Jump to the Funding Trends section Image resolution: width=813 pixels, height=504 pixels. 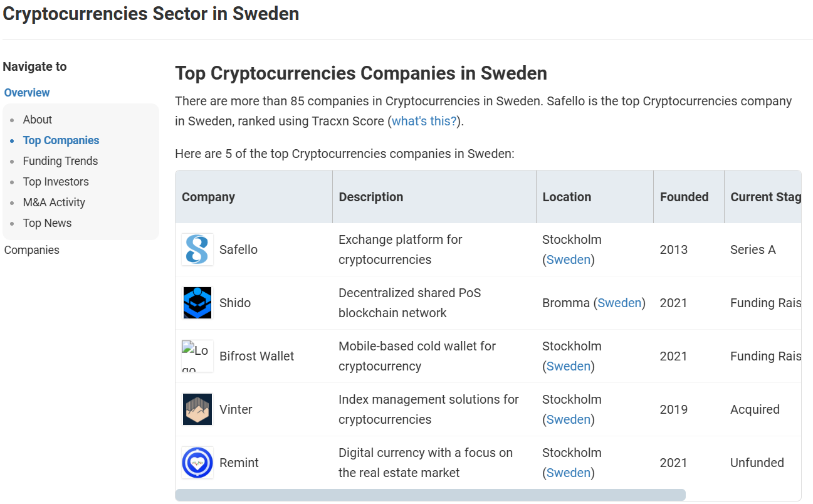60,161
